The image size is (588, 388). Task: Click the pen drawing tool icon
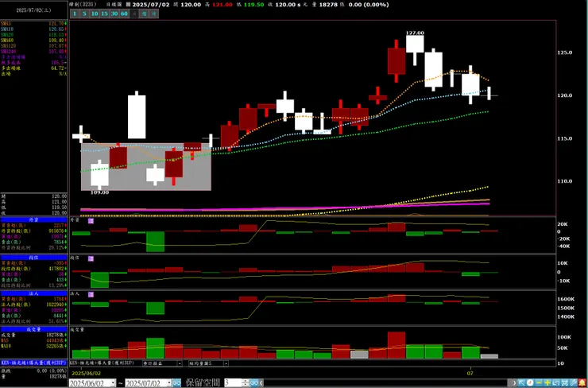574,383
